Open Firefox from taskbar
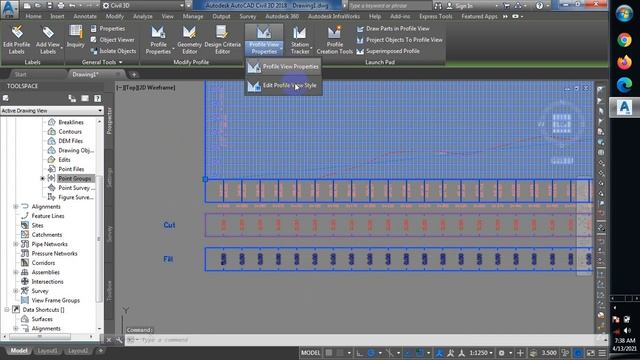Screen dimensions: 640x360 [624, 62]
